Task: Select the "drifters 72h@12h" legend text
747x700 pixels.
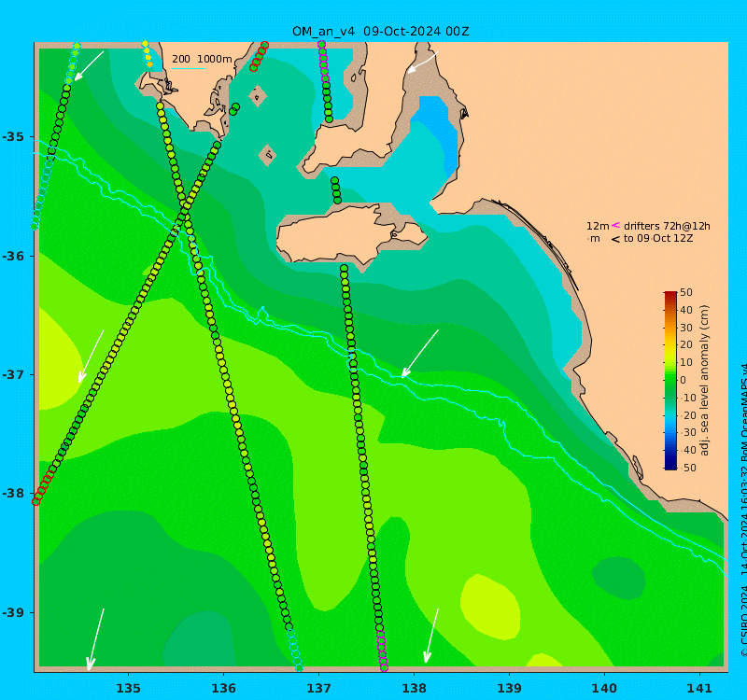Action: 667,226
